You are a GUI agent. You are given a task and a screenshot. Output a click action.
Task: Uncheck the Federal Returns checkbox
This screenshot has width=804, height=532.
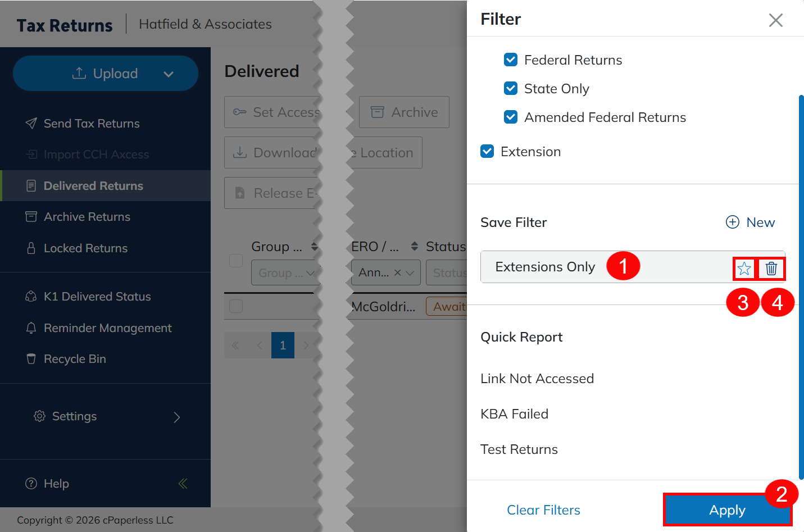(511, 60)
